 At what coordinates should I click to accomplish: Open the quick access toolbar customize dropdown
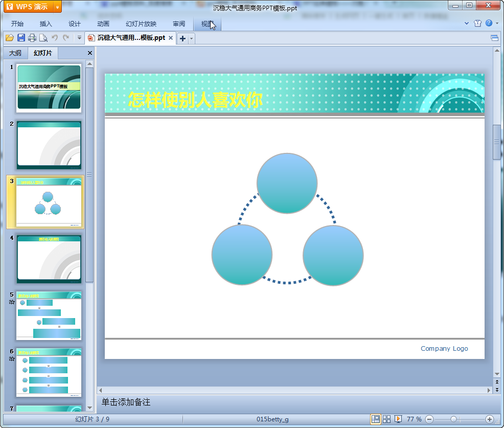click(79, 38)
